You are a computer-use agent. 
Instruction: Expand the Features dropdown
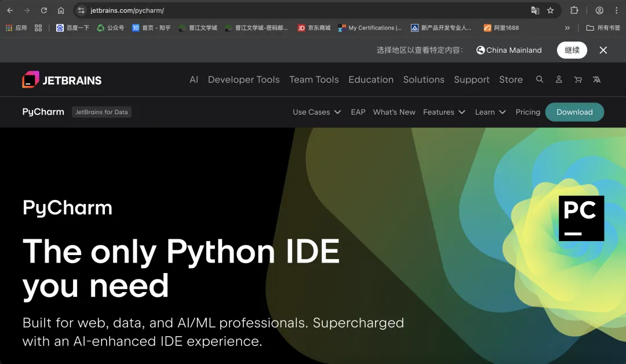444,112
